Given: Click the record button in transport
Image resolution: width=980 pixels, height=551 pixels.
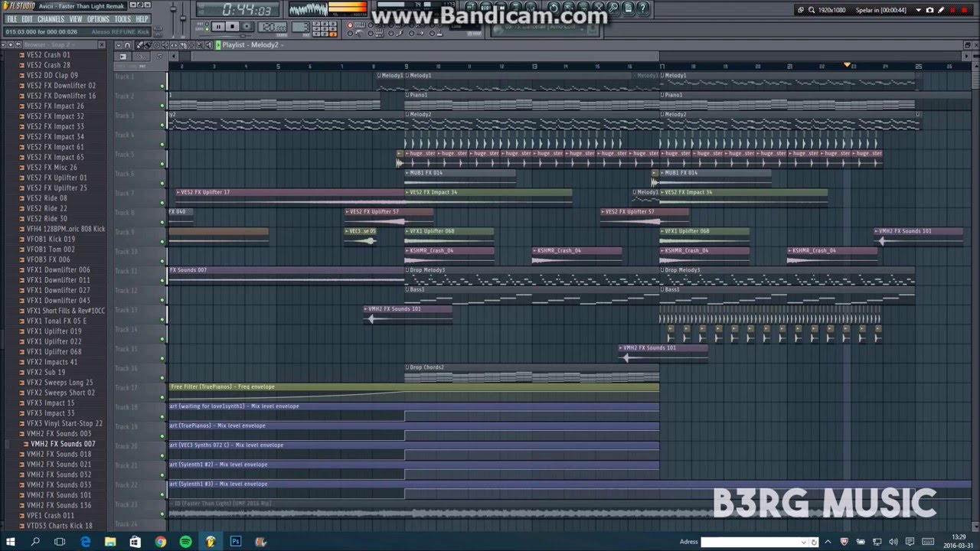Looking at the screenshot, I should (247, 27).
